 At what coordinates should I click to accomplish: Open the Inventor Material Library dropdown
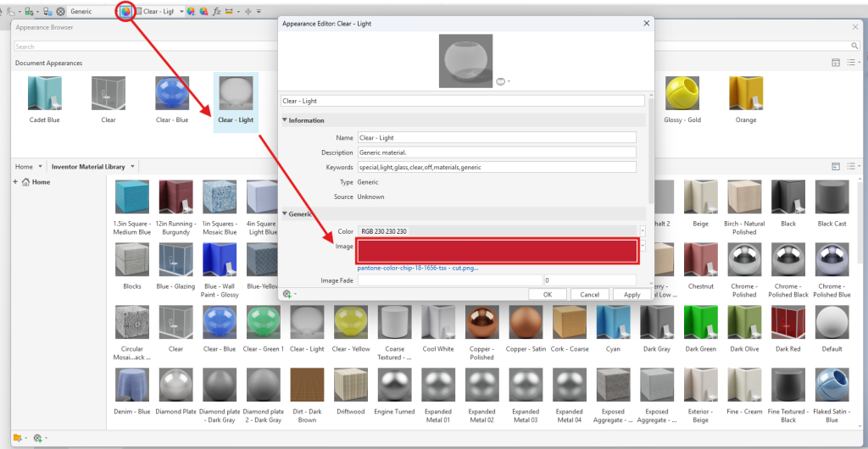(133, 167)
